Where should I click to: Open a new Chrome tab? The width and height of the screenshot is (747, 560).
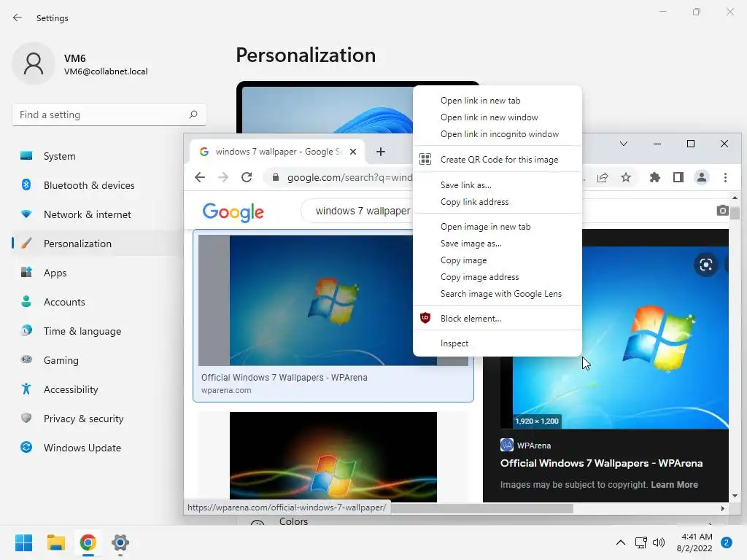[x=380, y=152]
